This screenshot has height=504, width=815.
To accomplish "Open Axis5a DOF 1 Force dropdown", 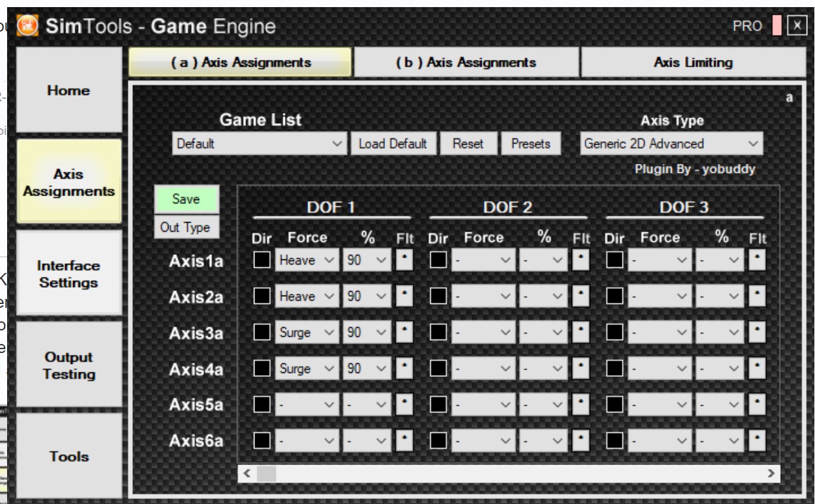I will click(307, 405).
